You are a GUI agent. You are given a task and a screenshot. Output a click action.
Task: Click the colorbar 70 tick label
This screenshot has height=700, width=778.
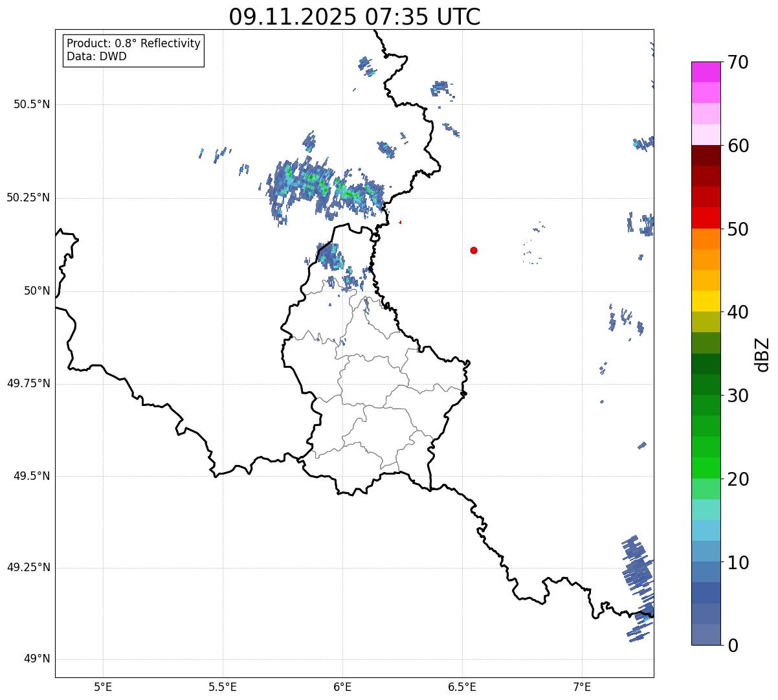[737, 62]
